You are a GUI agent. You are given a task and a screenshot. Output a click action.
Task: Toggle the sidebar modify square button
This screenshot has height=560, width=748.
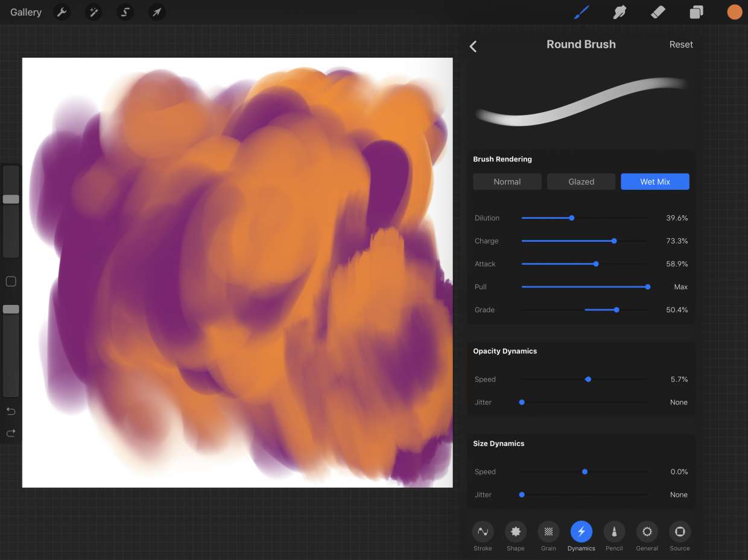(11, 282)
